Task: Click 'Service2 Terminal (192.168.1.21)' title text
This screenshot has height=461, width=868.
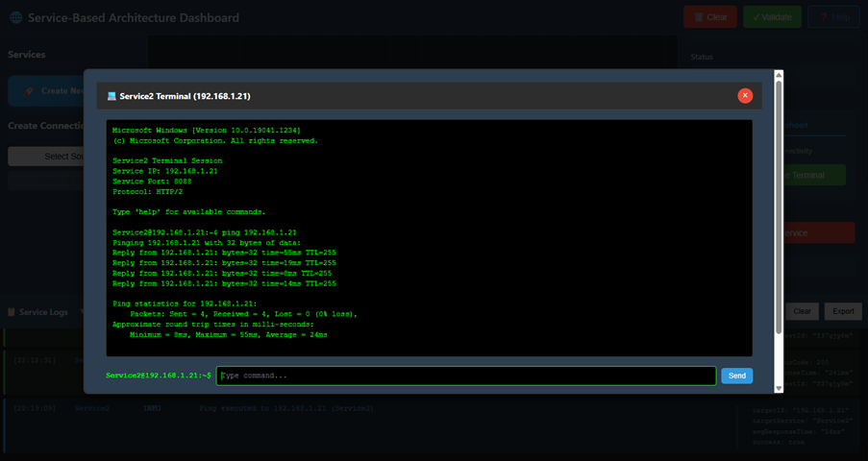Action: [x=185, y=96]
